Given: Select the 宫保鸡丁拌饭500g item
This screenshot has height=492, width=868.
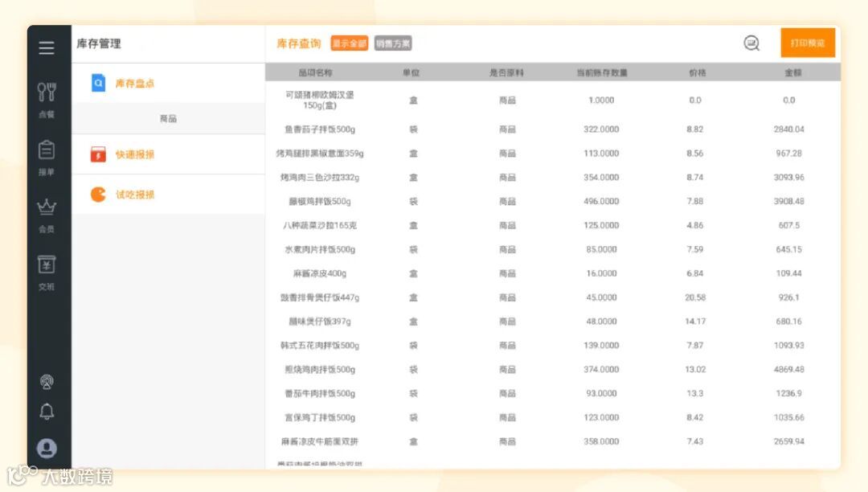Looking at the screenshot, I should point(319,417).
